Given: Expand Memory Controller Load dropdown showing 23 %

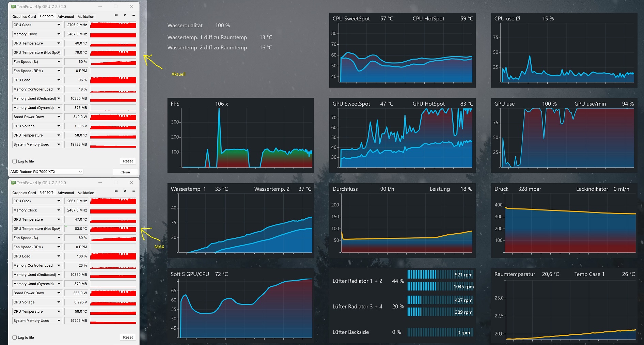Looking at the screenshot, I should tap(59, 265).
